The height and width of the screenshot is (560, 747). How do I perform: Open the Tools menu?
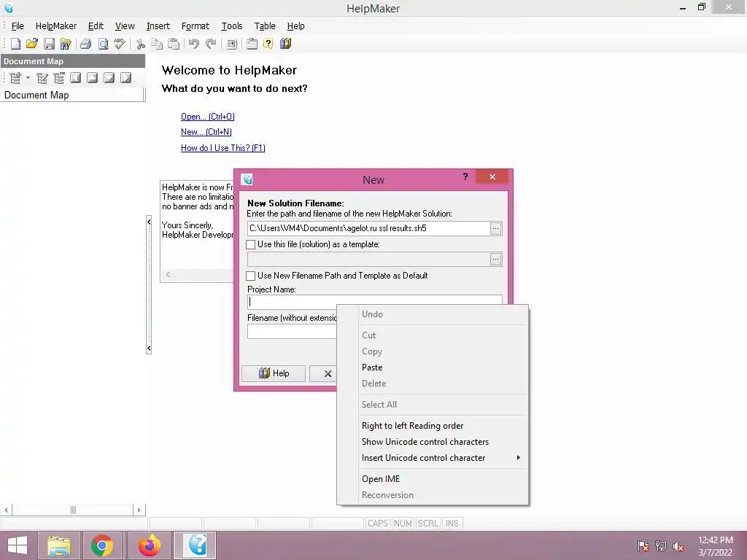click(231, 26)
